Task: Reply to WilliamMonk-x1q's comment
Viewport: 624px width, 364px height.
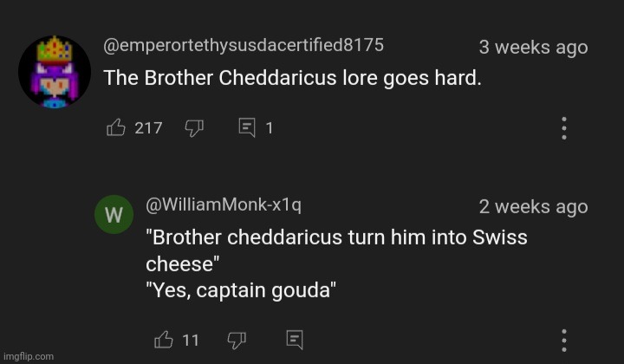Action: pyautogui.click(x=295, y=340)
